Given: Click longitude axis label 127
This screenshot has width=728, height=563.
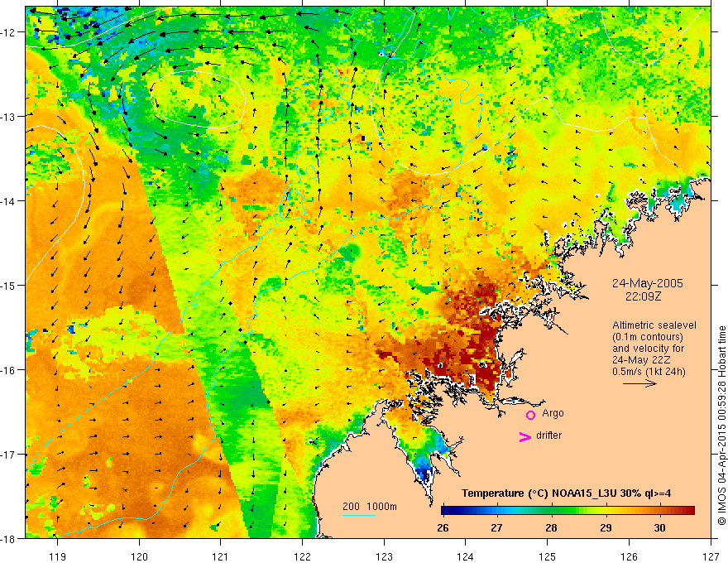Looking at the screenshot, I should pos(711,556).
